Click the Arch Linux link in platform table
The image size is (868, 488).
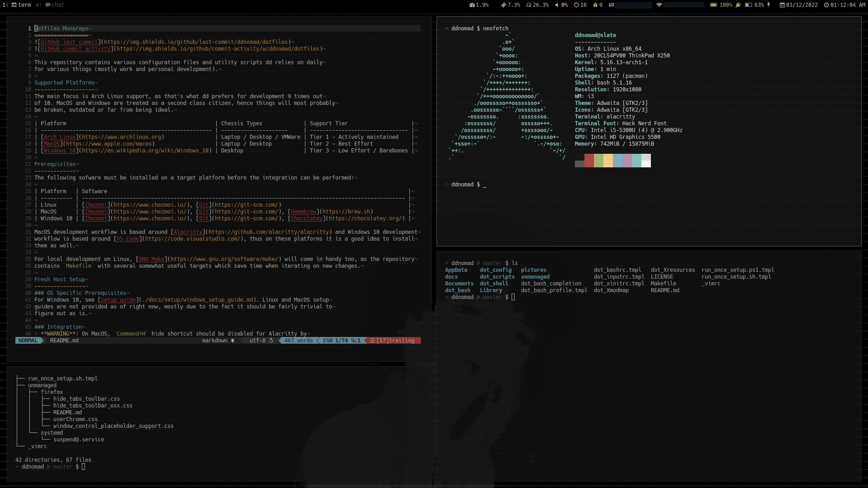click(x=60, y=137)
